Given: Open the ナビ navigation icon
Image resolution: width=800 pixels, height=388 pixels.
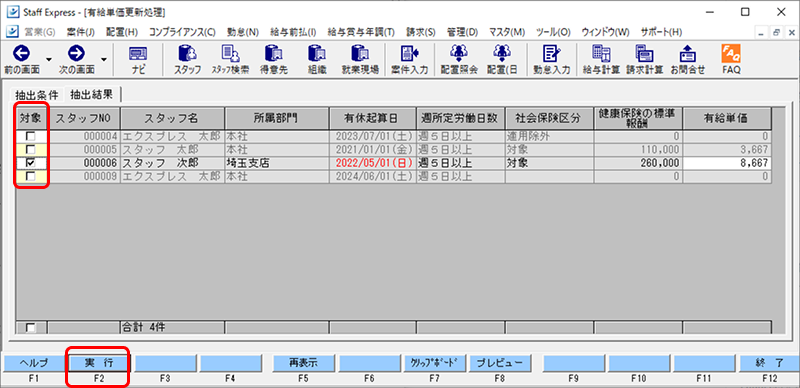Looking at the screenshot, I should point(138,54).
